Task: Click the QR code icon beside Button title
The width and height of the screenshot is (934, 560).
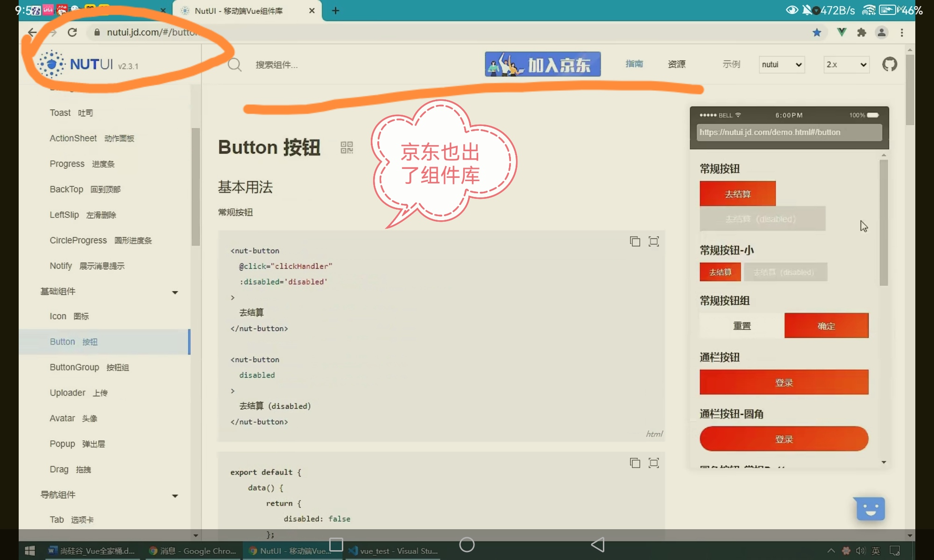Action: (347, 147)
